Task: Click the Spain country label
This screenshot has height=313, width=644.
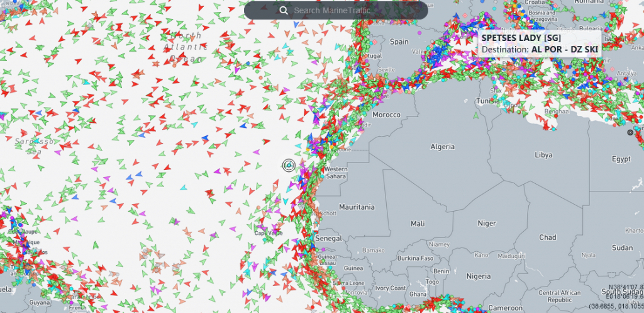Action: point(399,42)
